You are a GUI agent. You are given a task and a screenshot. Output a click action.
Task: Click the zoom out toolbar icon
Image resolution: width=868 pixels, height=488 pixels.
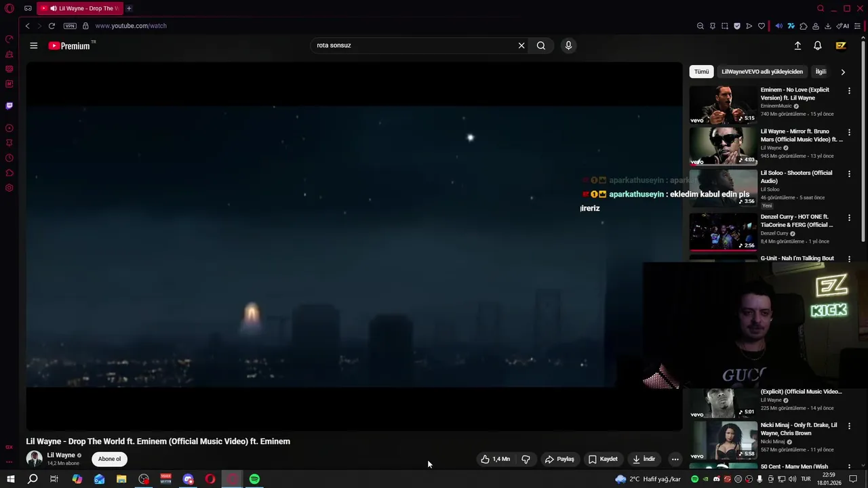click(x=700, y=26)
